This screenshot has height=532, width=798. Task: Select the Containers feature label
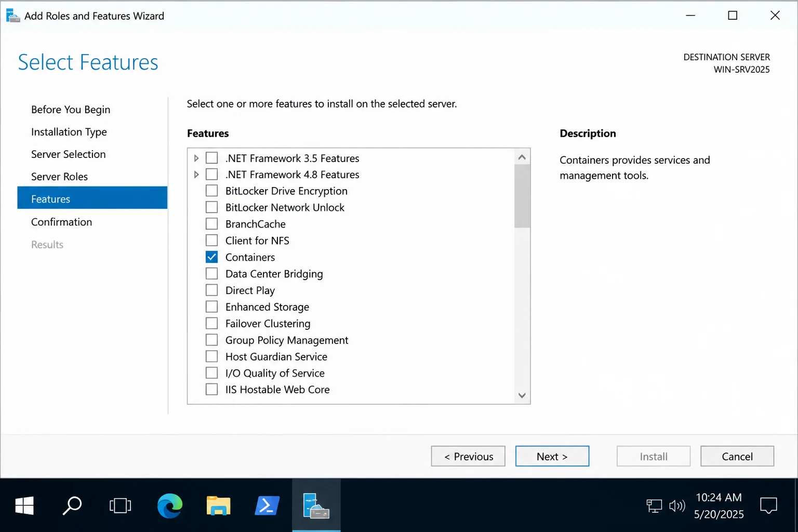coord(250,257)
